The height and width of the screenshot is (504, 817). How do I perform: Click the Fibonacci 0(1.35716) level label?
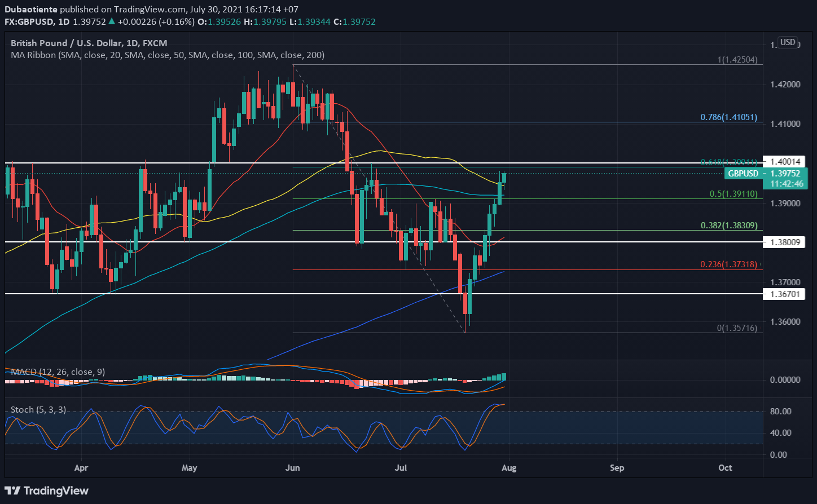click(737, 328)
